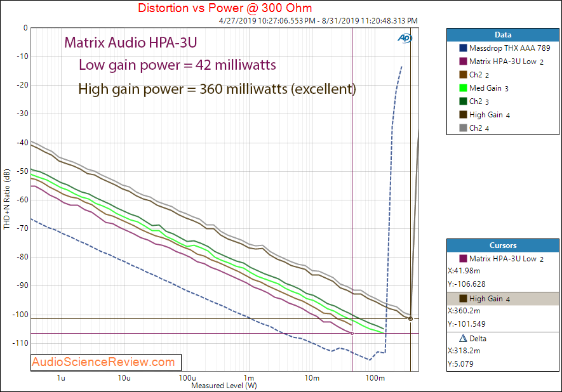Click the dark green Ch2 3 legend swatch
The height and width of the screenshot is (392, 562).
(x=463, y=101)
